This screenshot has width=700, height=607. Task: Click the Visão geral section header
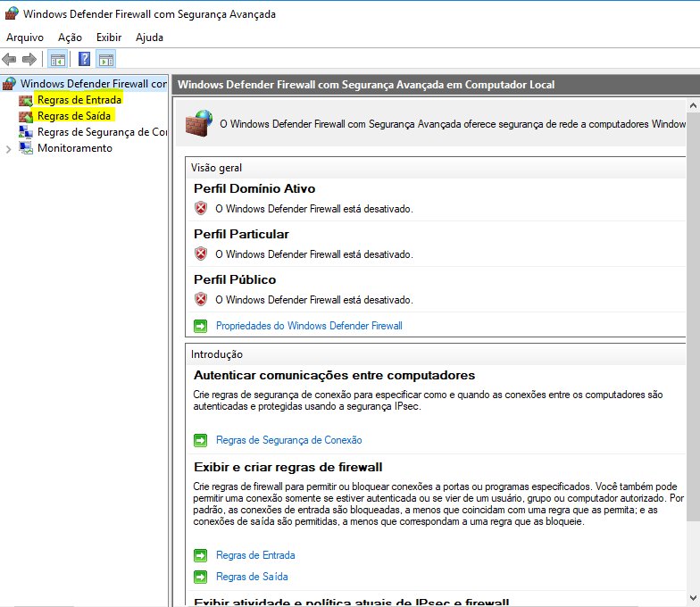point(436,168)
